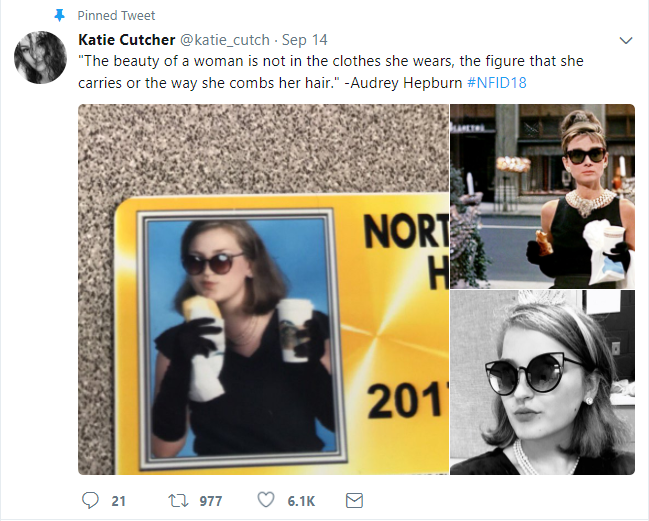
Task: Click the reply speech bubble icon
Action: click(x=89, y=500)
